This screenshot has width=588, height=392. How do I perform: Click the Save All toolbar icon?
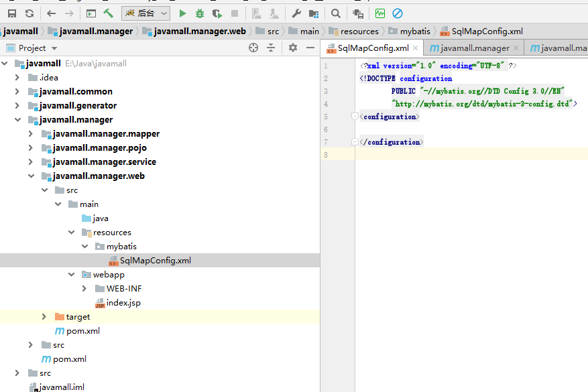[x=12, y=13]
